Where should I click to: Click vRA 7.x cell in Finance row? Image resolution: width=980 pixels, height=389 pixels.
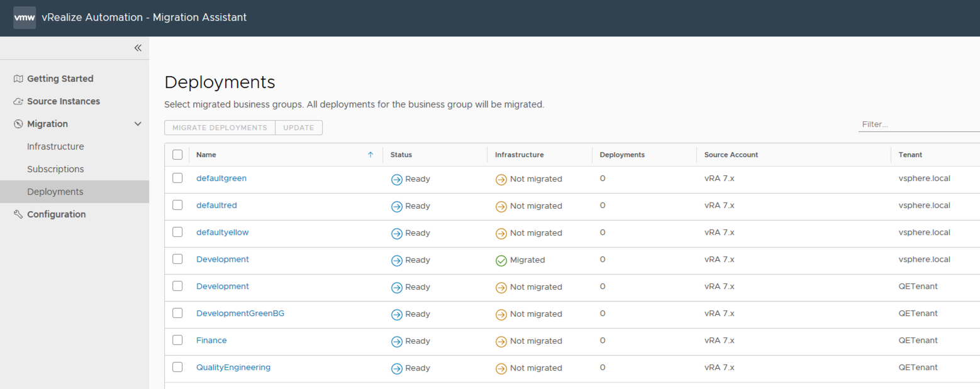click(x=719, y=340)
